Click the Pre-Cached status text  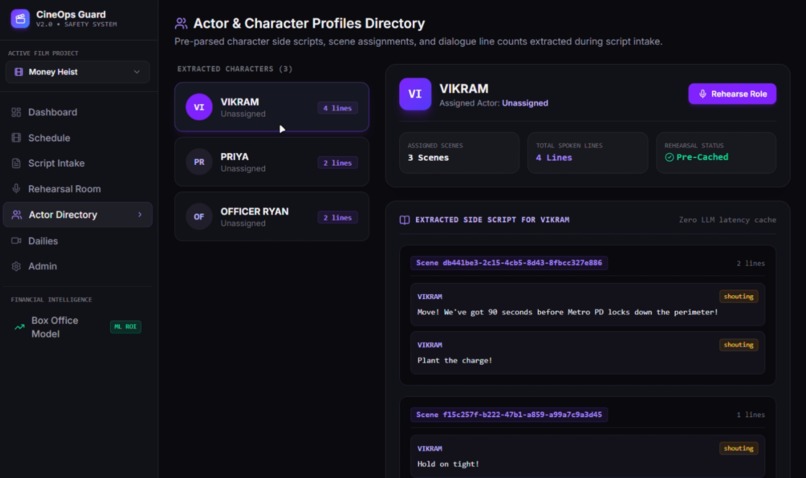click(702, 157)
